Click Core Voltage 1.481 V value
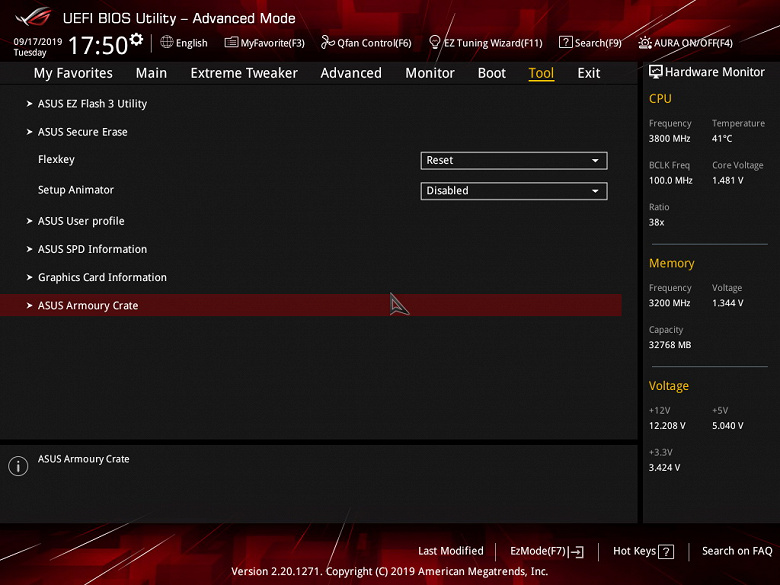The height and width of the screenshot is (585, 780). point(728,181)
